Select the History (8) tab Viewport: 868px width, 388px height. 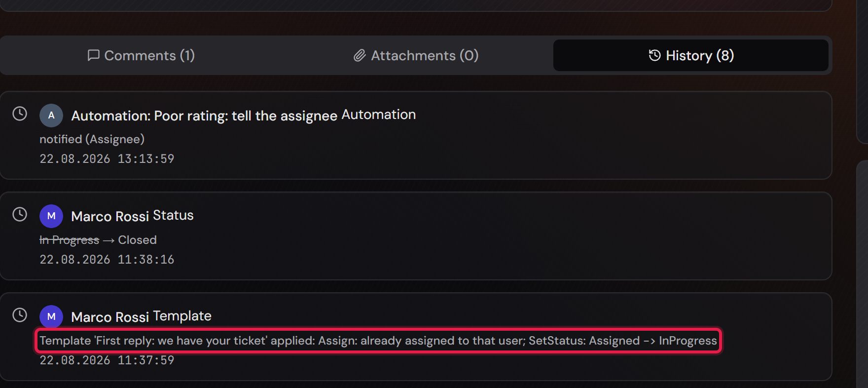[x=691, y=55]
